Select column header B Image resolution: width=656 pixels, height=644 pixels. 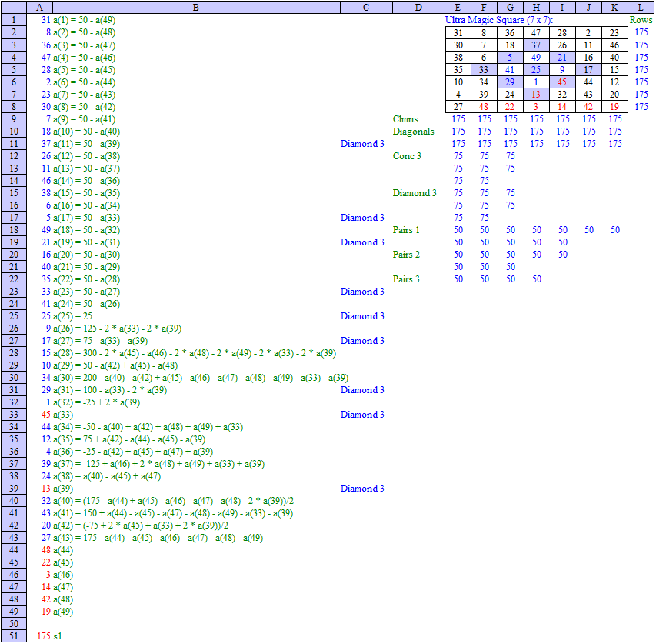coord(196,7)
